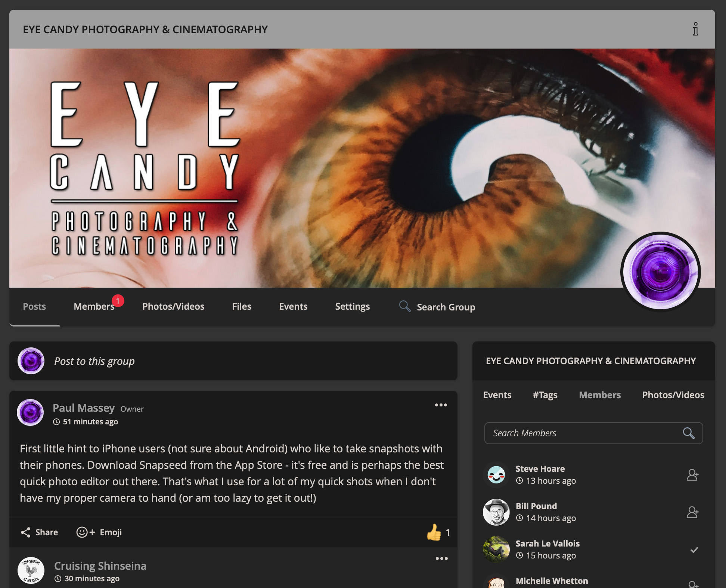Screen dimensions: 726x588
Task: Toggle the checkmark beside Sarah Le Vallois
Action: (x=694, y=550)
